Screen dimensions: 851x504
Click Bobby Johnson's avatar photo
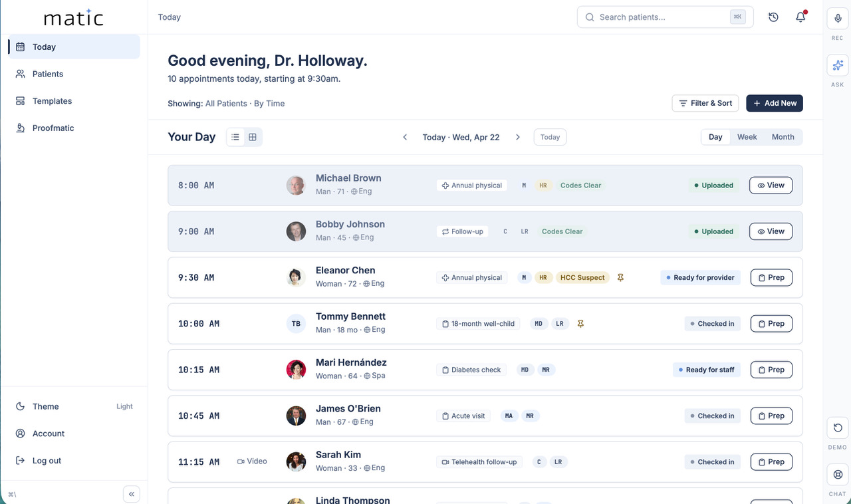click(296, 231)
